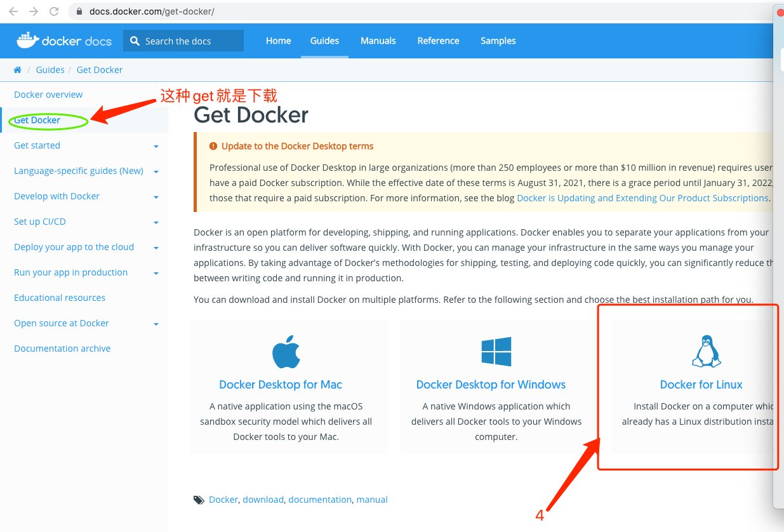The height and width of the screenshot is (532, 784).
Task: Click the Apple logo icon
Action: coord(286,352)
